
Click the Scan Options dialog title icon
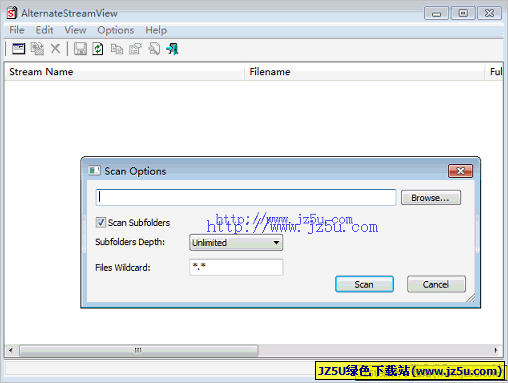(x=94, y=171)
